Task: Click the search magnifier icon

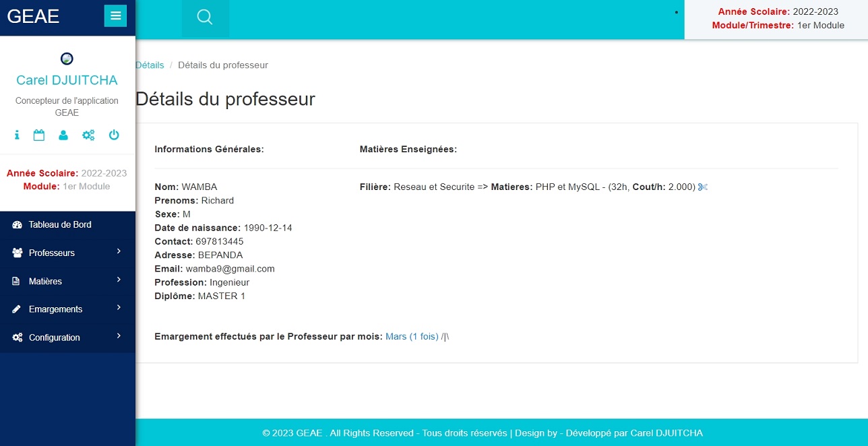Action: coord(205,18)
